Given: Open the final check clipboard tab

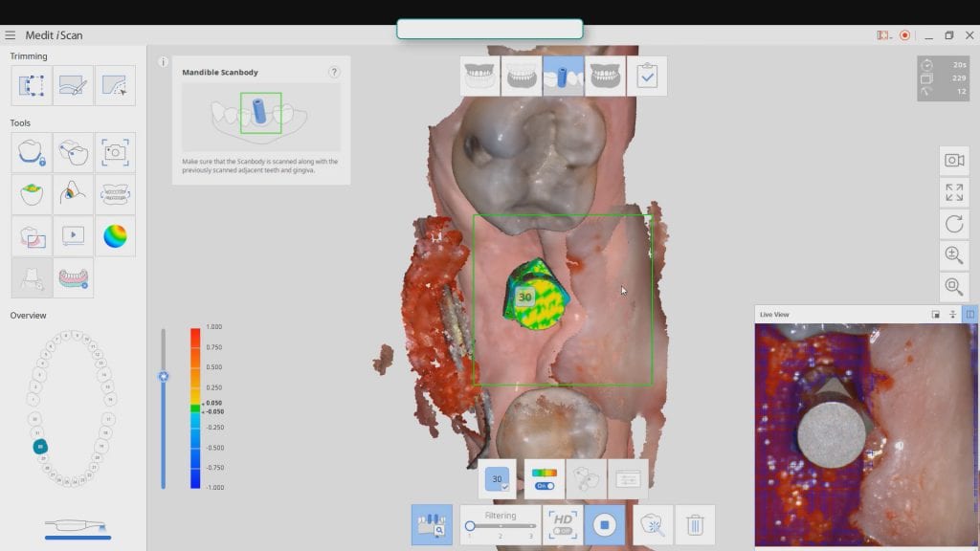Looking at the screenshot, I should 647,76.
